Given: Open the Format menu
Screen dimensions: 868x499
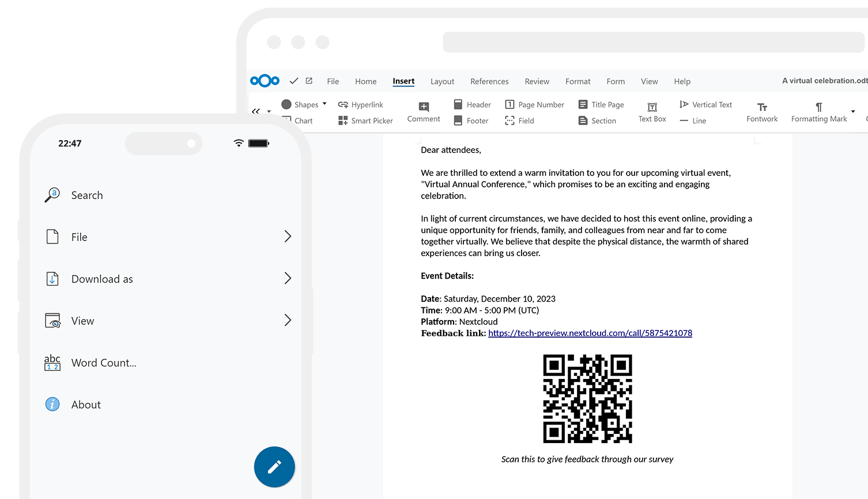Looking at the screenshot, I should click(x=578, y=81).
